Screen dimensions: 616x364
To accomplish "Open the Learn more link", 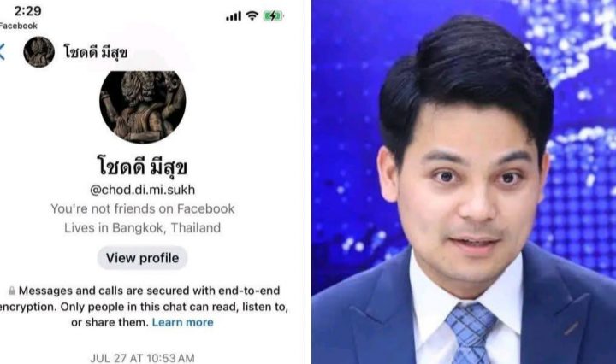I will (x=183, y=322).
